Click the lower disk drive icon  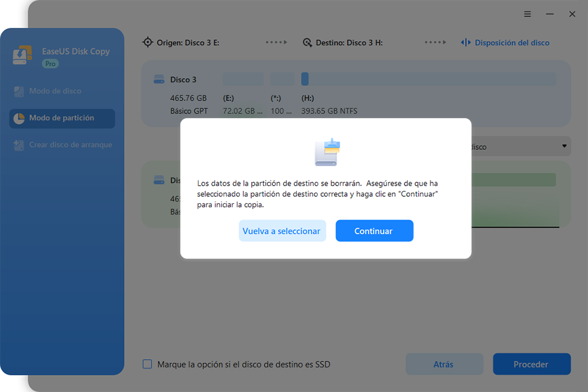coord(159,180)
